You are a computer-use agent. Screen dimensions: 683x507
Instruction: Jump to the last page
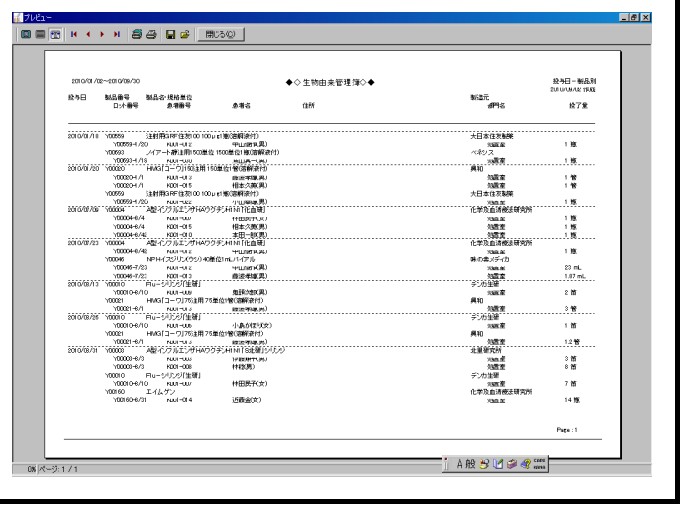click(x=116, y=34)
